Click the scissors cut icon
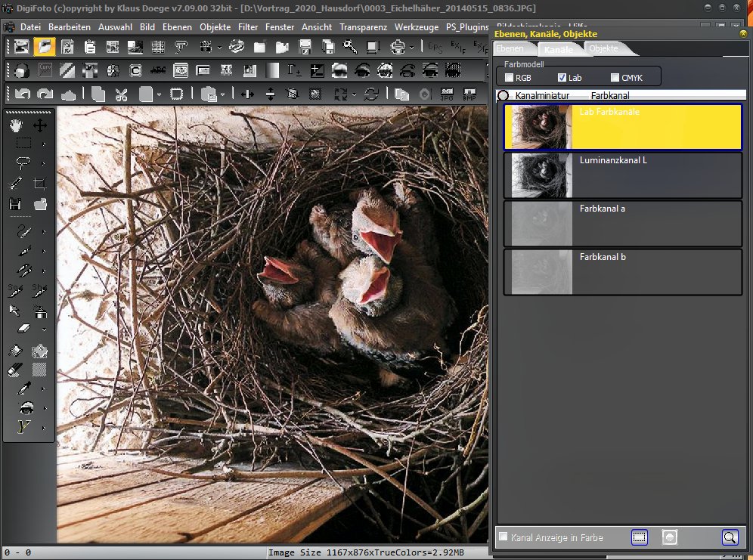This screenshot has width=753, height=560. [121, 94]
